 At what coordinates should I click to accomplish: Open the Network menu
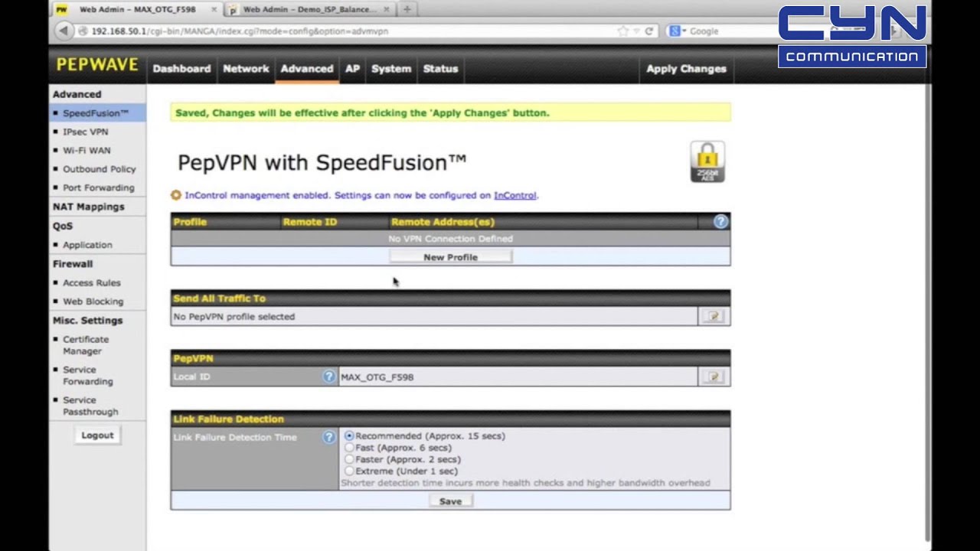pyautogui.click(x=246, y=69)
